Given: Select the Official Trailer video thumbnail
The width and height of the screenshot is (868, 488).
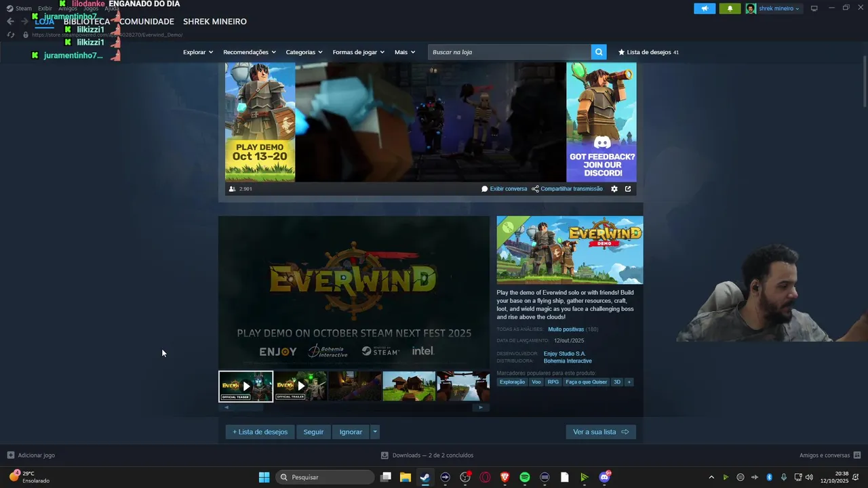Looking at the screenshot, I should click(x=300, y=386).
